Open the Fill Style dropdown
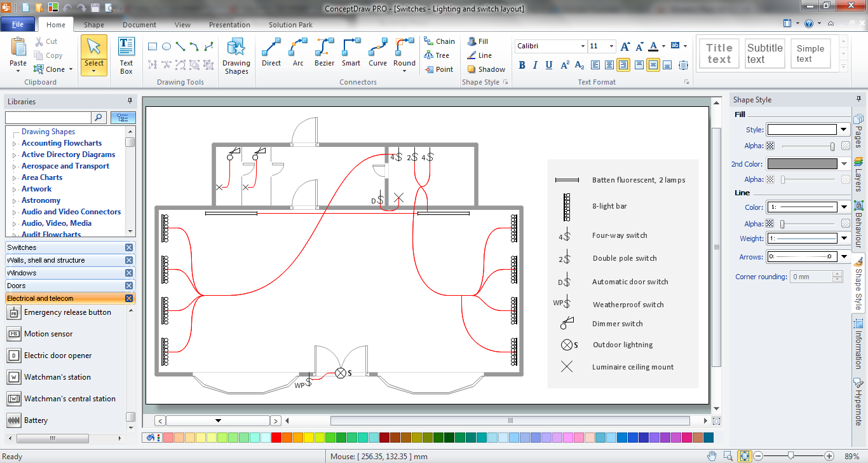This screenshot has height=463, width=868. pyautogui.click(x=844, y=130)
